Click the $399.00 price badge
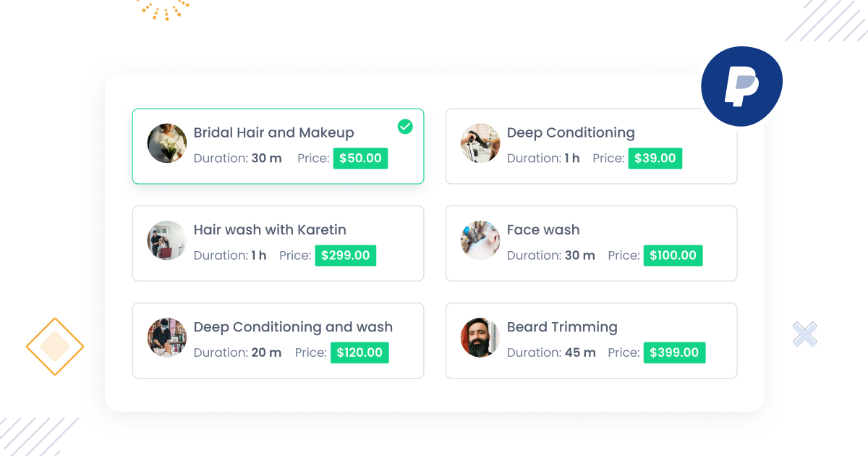Image resolution: width=868 pixels, height=456 pixels. (674, 352)
